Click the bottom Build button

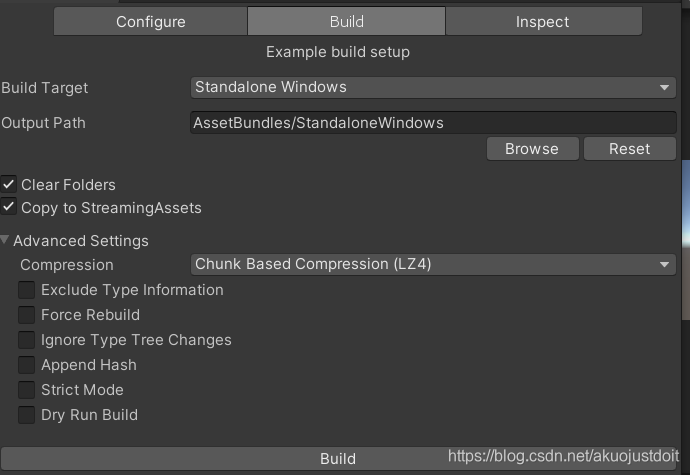tap(338, 458)
